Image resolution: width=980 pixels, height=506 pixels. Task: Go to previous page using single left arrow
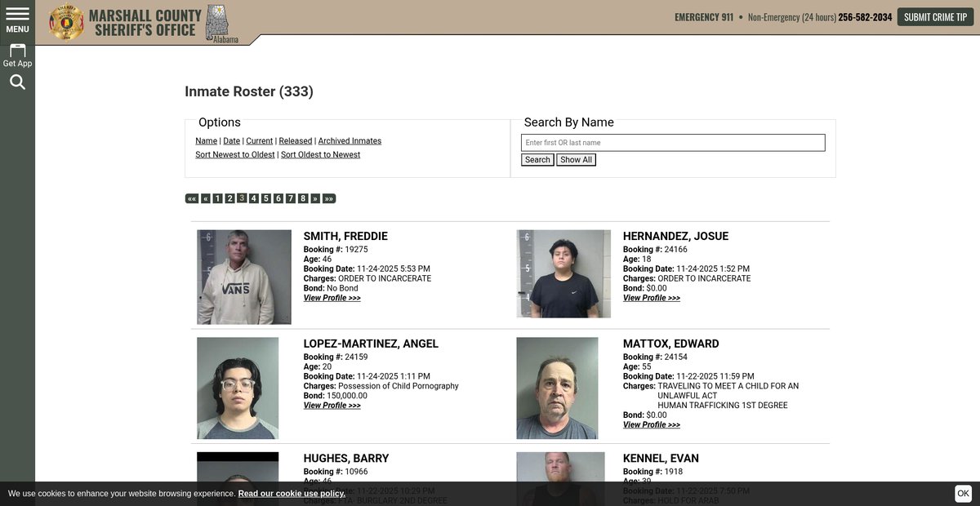[206, 198]
